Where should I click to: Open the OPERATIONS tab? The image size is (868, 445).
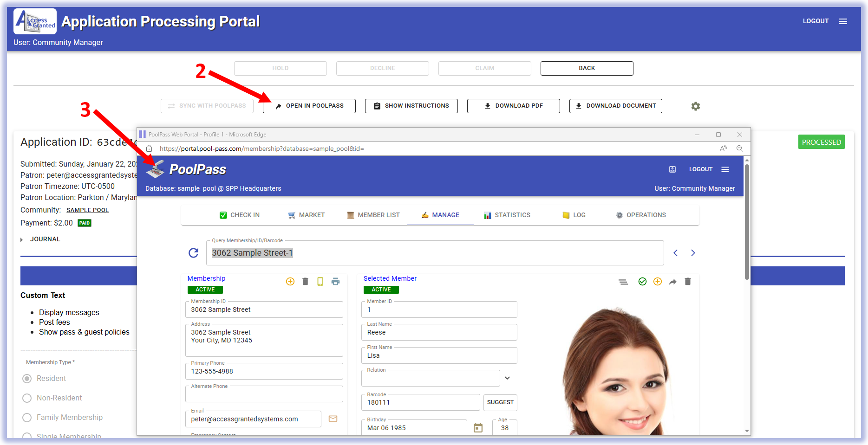pyautogui.click(x=640, y=215)
